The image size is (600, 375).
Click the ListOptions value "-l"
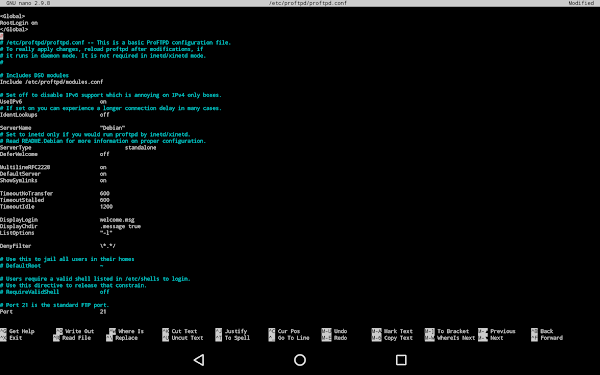click(106, 233)
